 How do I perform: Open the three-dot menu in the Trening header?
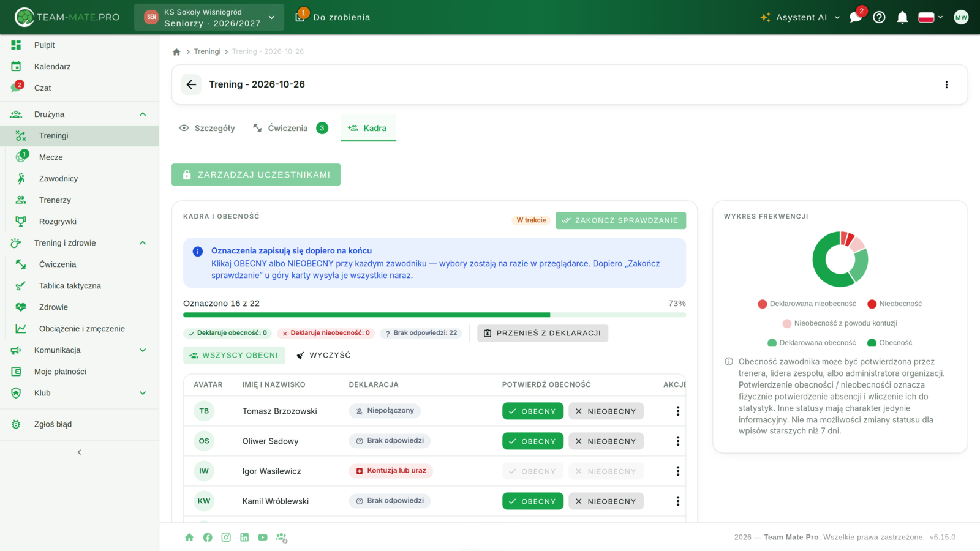tap(946, 84)
